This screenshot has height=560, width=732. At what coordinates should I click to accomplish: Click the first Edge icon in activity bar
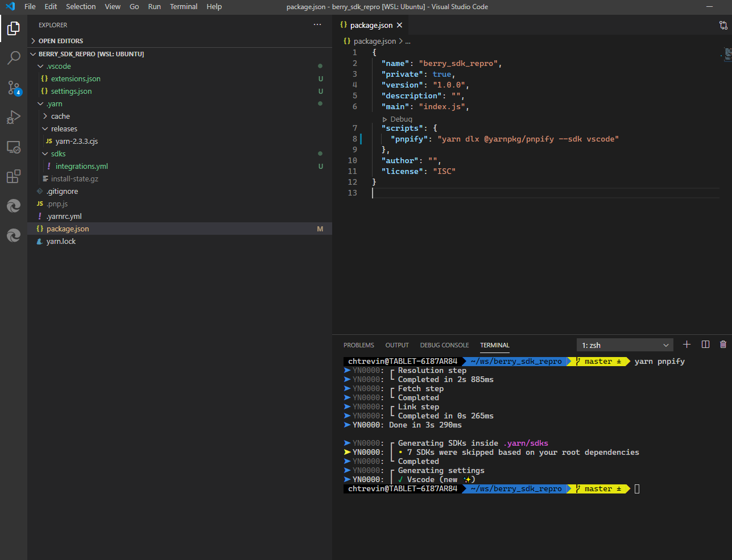click(x=14, y=206)
